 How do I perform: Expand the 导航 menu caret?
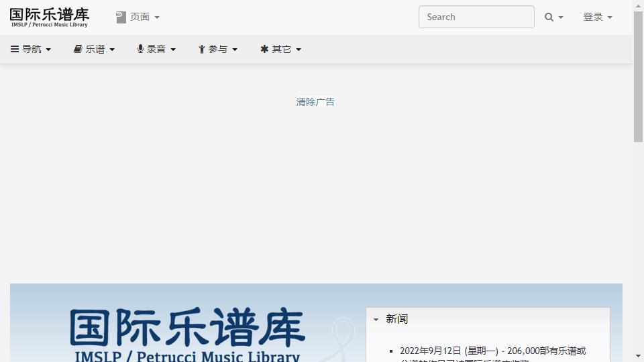[x=48, y=50]
